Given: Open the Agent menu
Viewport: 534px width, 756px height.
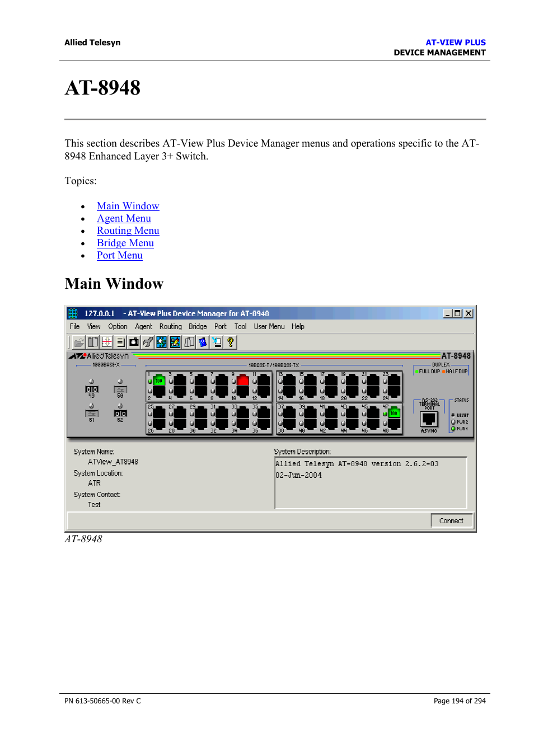Looking at the screenshot, I should coord(143,326).
